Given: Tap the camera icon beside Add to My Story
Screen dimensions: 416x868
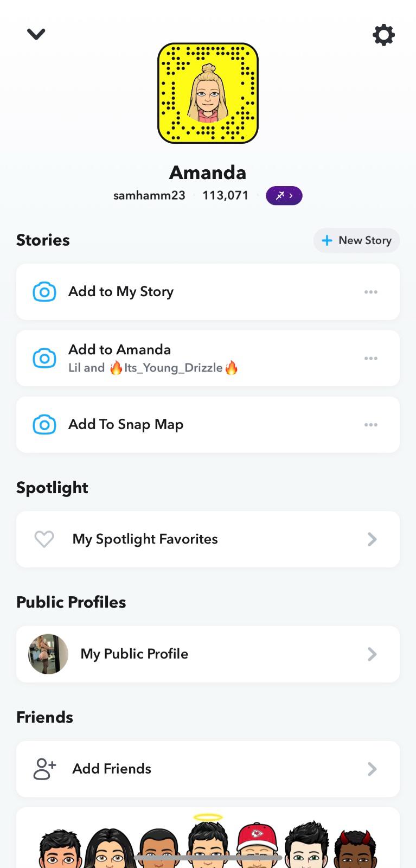Looking at the screenshot, I should 44,292.
